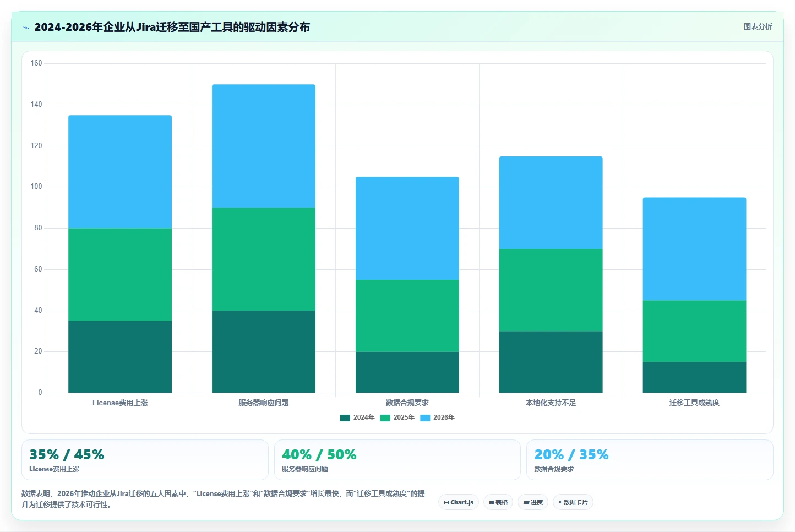Open the 数据合规要求 20% / 35% card
Image resolution: width=795 pixels, height=532 pixels.
click(650, 460)
